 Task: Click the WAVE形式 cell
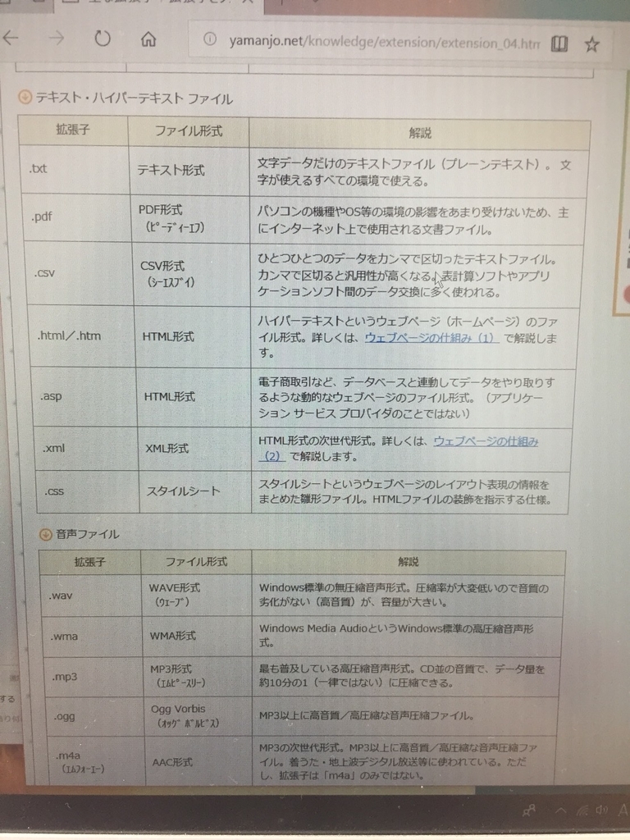click(x=197, y=596)
